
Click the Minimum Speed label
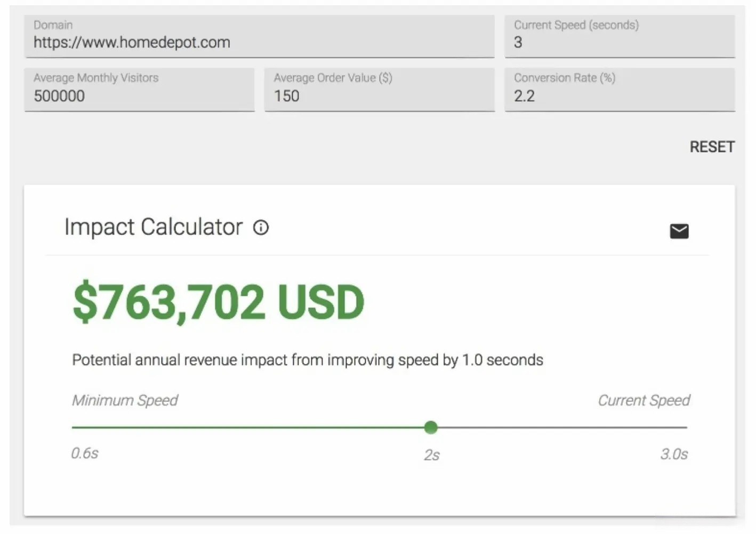click(125, 400)
